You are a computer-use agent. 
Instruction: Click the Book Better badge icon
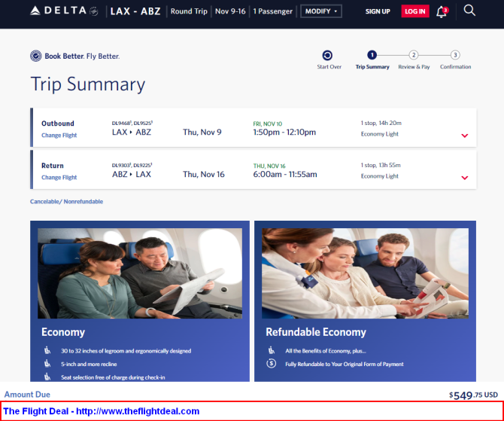[x=35, y=56]
